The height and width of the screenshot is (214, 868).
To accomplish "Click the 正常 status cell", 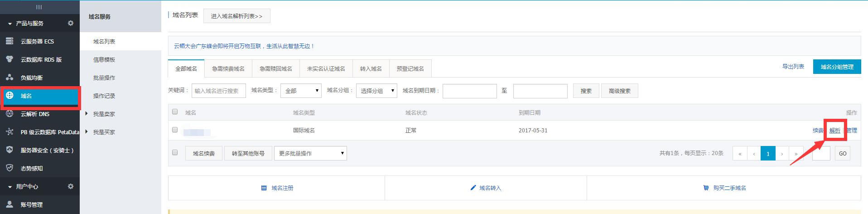I will point(411,131).
